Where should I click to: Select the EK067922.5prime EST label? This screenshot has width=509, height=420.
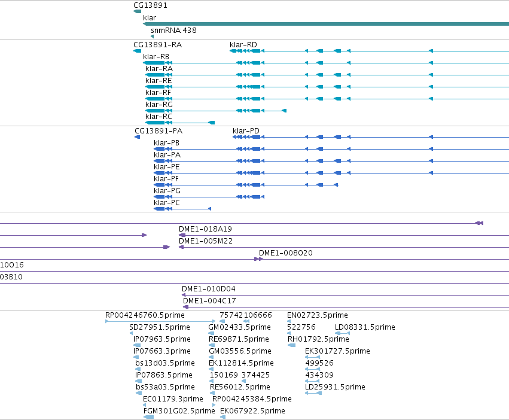click(x=252, y=412)
